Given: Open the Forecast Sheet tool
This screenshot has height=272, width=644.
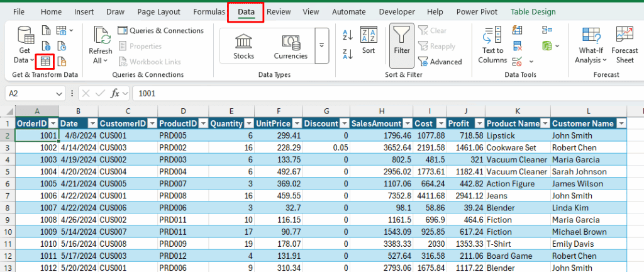Looking at the screenshot, I should [x=625, y=44].
